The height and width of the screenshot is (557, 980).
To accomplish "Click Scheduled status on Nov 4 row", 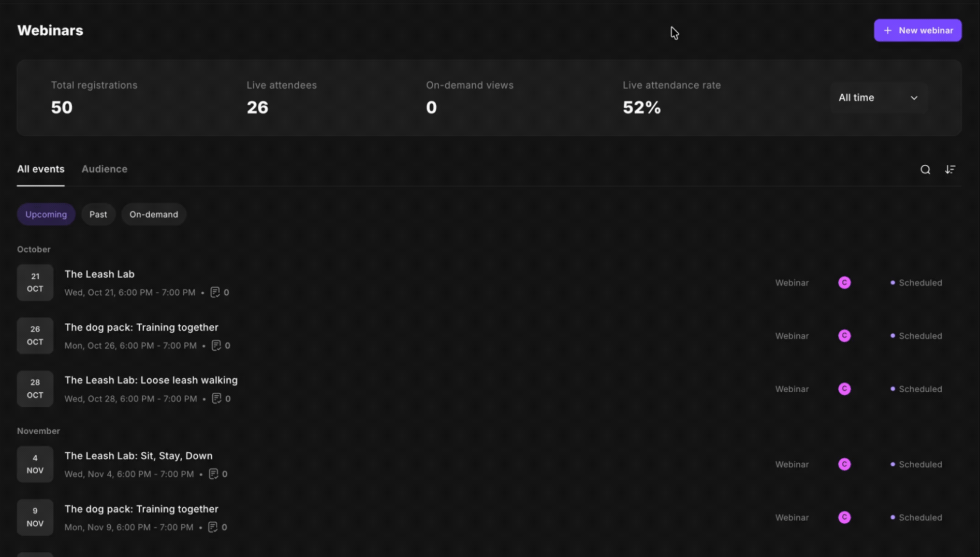I will (916, 464).
